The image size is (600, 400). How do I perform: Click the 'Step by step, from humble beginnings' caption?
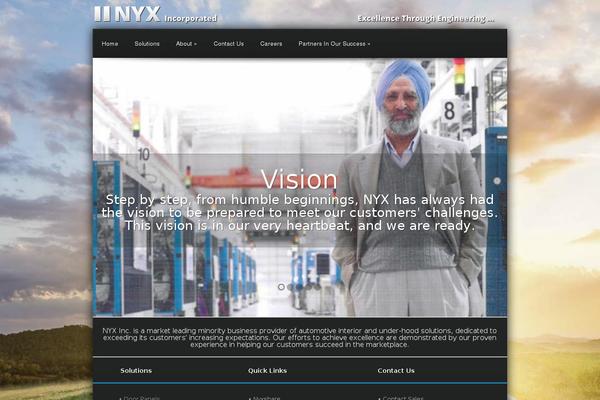[x=300, y=212]
